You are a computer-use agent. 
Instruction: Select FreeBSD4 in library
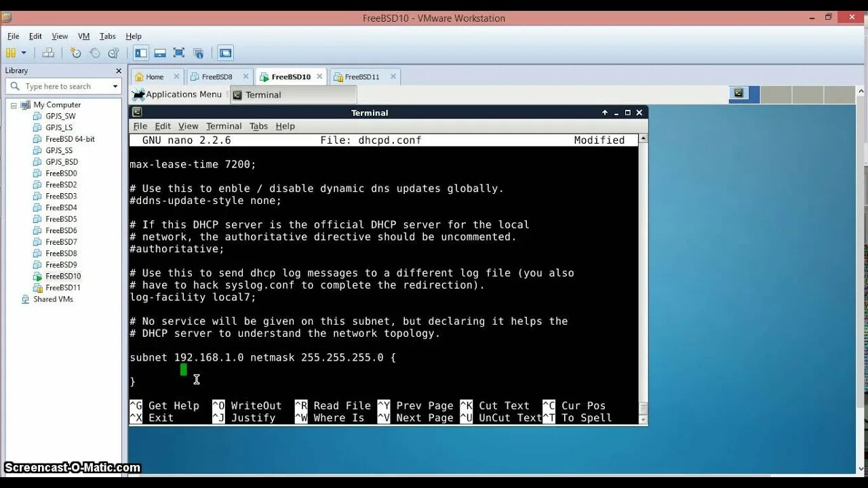(61, 208)
